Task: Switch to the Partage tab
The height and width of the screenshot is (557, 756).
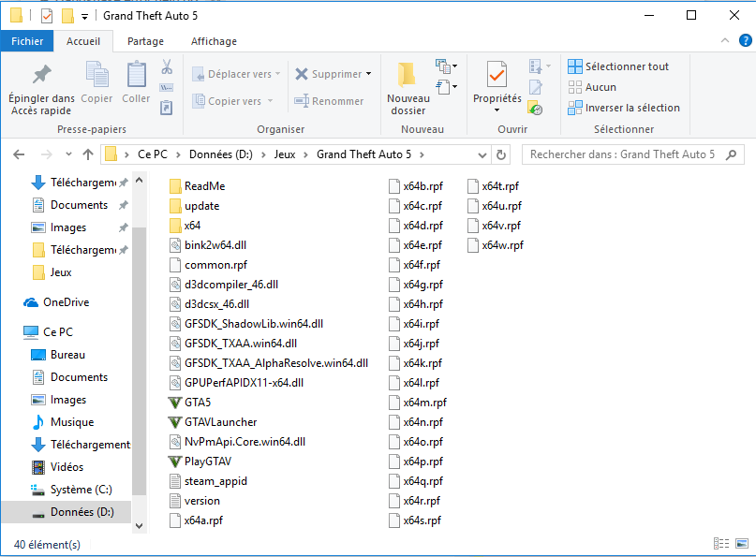Action: click(145, 41)
